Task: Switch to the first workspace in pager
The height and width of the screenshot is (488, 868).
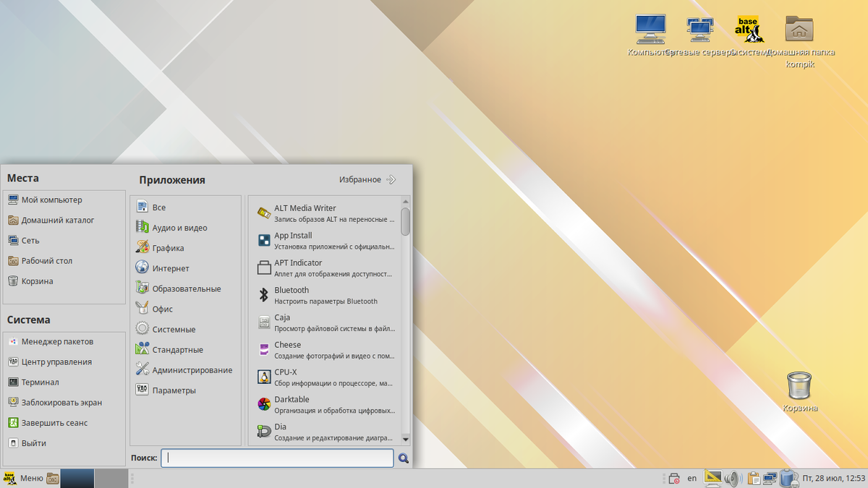Action: pos(77,478)
